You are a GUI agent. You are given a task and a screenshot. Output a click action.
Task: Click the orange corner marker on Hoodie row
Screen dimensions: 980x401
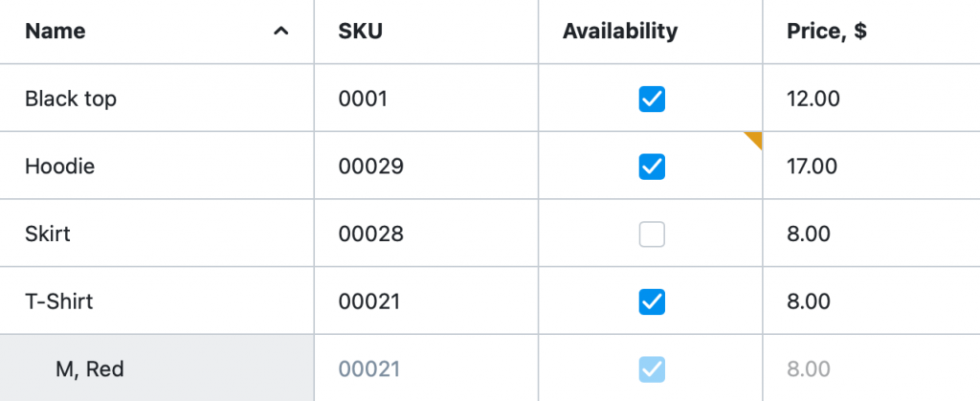[755, 139]
